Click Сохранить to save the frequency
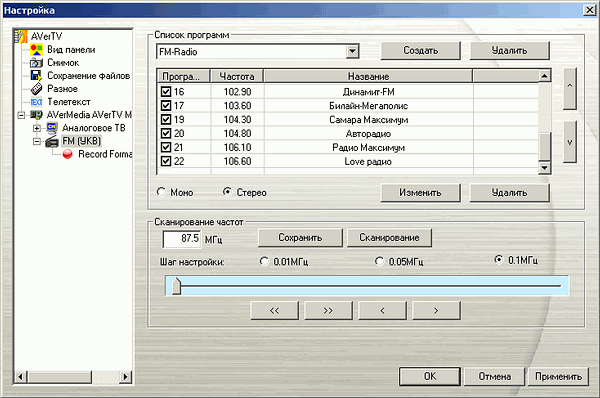The height and width of the screenshot is (398, 600). click(300, 238)
